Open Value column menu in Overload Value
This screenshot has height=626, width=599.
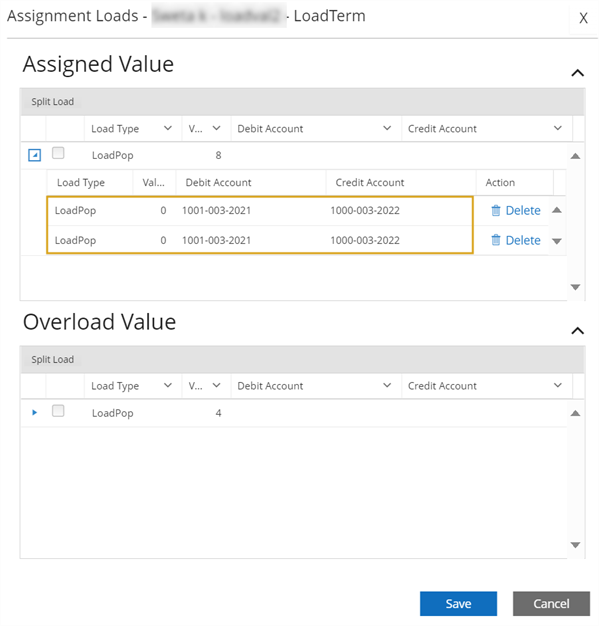(216, 386)
